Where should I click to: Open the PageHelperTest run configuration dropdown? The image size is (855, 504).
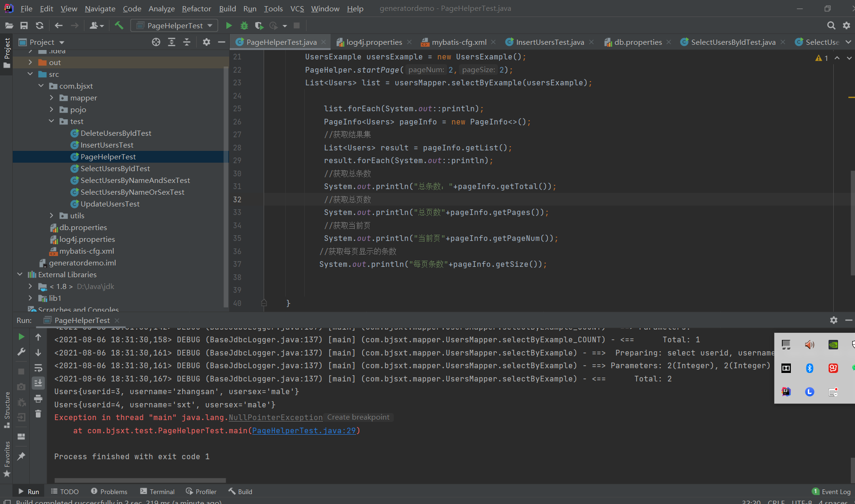point(174,25)
